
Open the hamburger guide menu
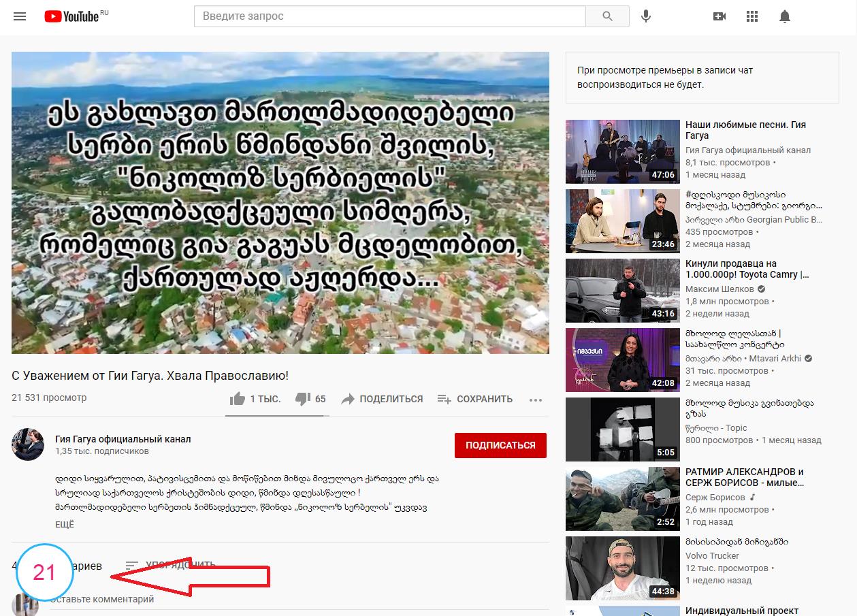(20, 16)
